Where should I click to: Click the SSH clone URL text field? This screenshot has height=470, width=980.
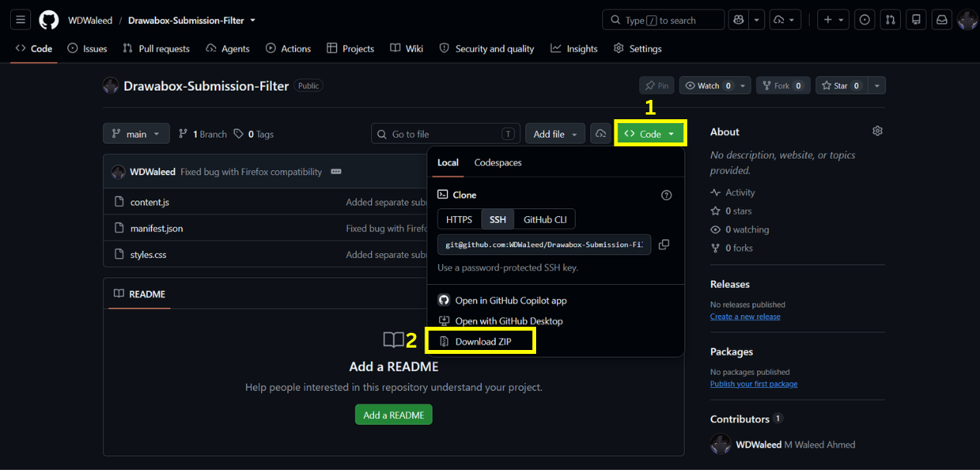click(x=544, y=245)
